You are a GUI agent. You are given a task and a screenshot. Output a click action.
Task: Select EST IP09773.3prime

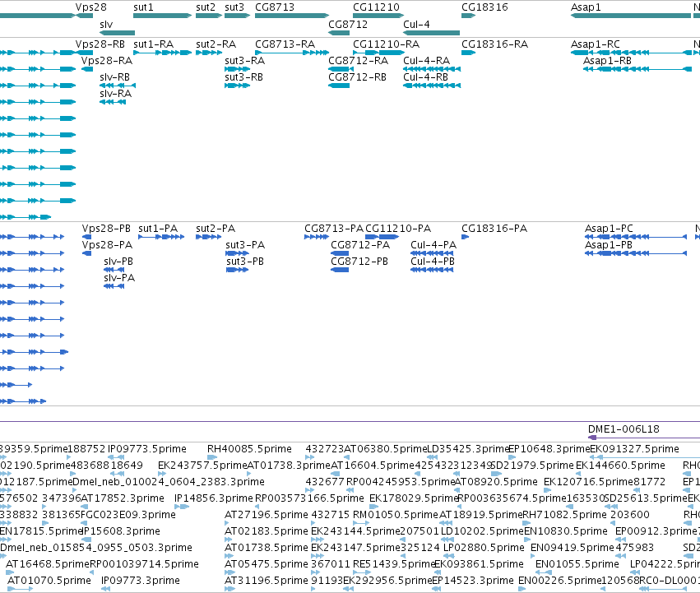pos(141,581)
